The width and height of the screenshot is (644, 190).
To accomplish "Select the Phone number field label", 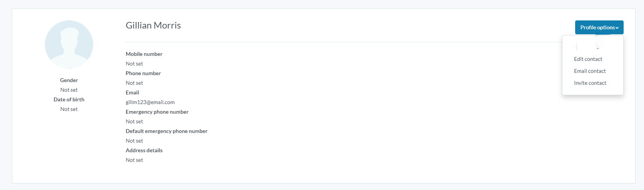I will tap(143, 73).
